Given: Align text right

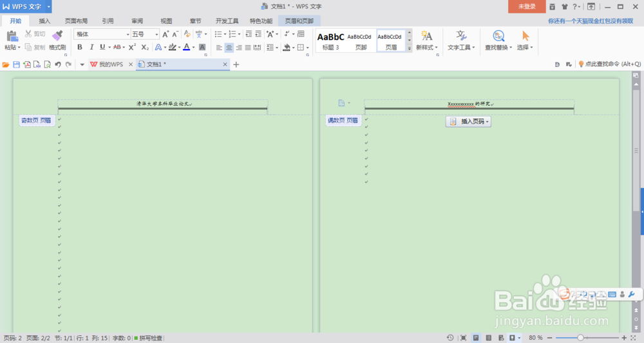Looking at the screenshot, I should pyautogui.click(x=239, y=48).
